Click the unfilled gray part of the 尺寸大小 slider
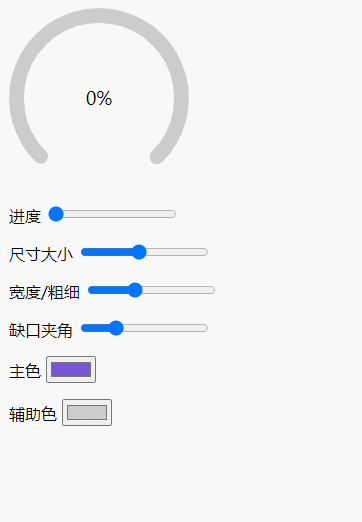The image size is (362, 522). [177, 252]
